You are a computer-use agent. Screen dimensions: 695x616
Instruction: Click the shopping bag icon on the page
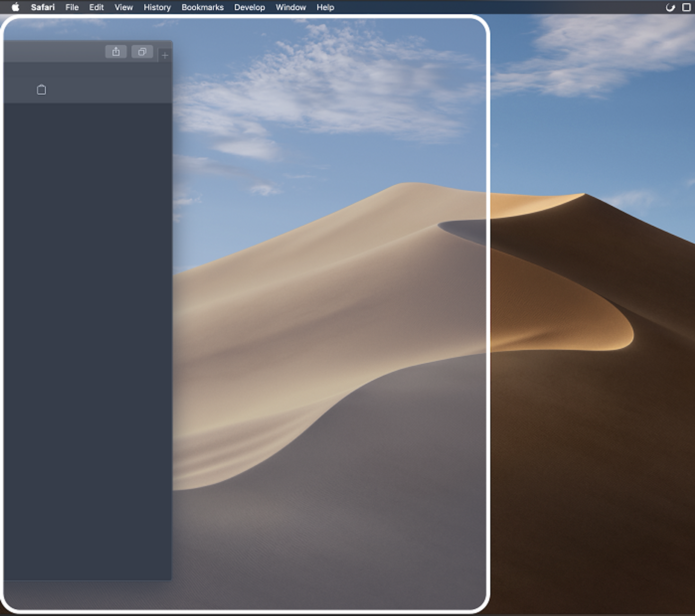[x=42, y=90]
